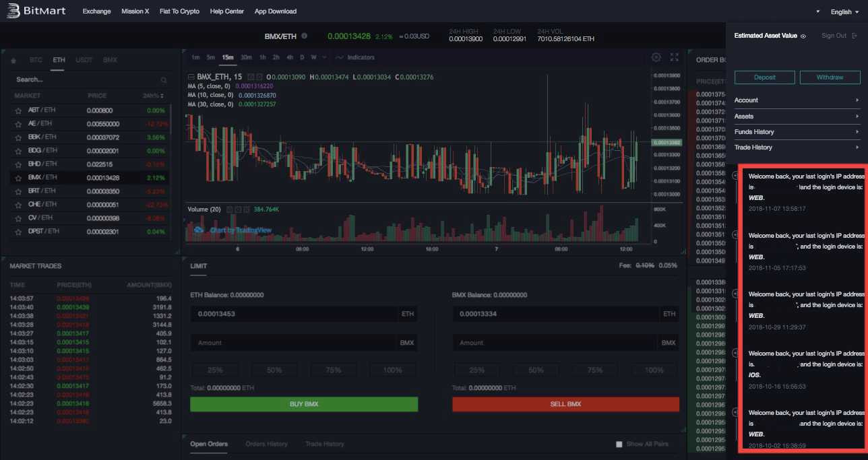868x460 pixels.
Task: Sort markets by 24h% change arrows
Action: pos(161,96)
